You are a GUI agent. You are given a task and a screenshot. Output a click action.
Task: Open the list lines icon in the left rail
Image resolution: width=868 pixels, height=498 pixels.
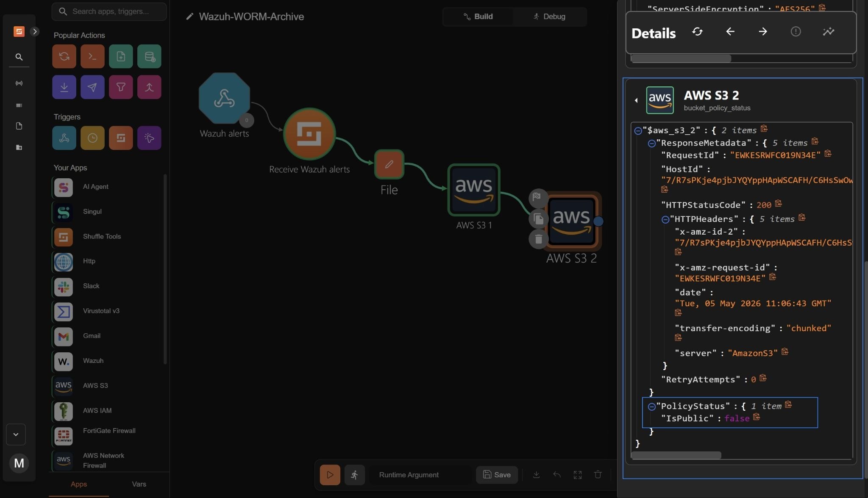coord(19,105)
